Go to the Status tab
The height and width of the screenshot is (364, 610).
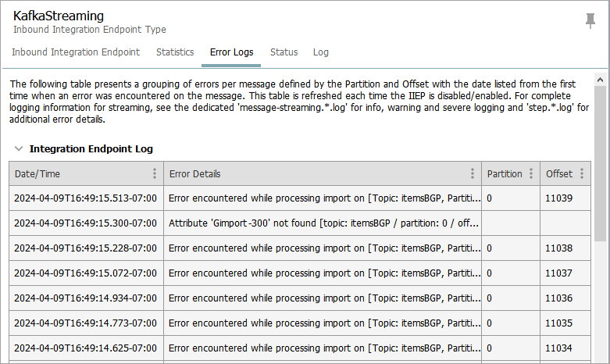click(x=284, y=52)
